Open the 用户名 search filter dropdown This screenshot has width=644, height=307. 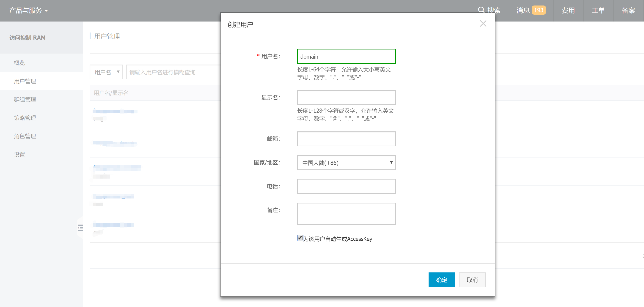point(106,72)
